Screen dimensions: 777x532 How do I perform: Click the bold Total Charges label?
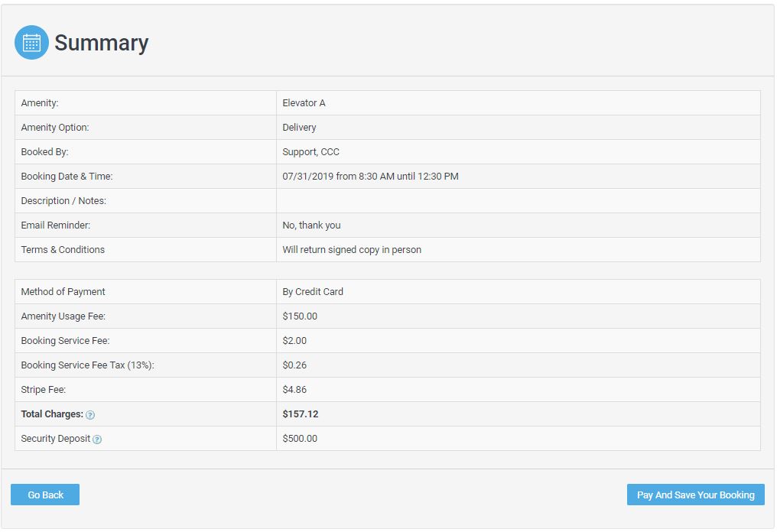coord(52,414)
